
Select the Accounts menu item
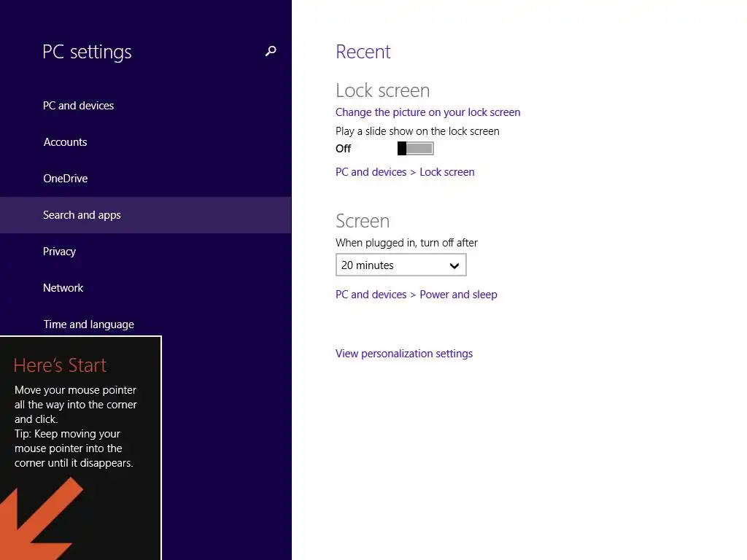(x=65, y=142)
